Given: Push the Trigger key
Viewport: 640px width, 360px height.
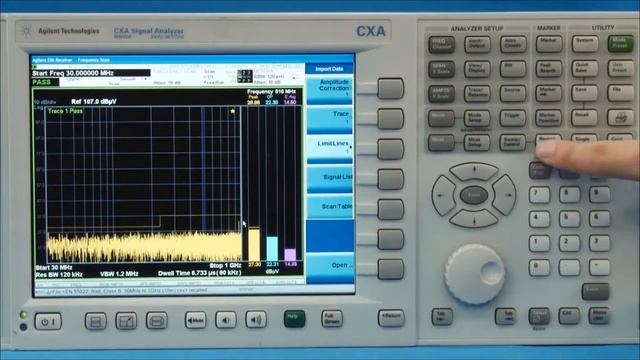Looking at the screenshot, I should tap(513, 118).
